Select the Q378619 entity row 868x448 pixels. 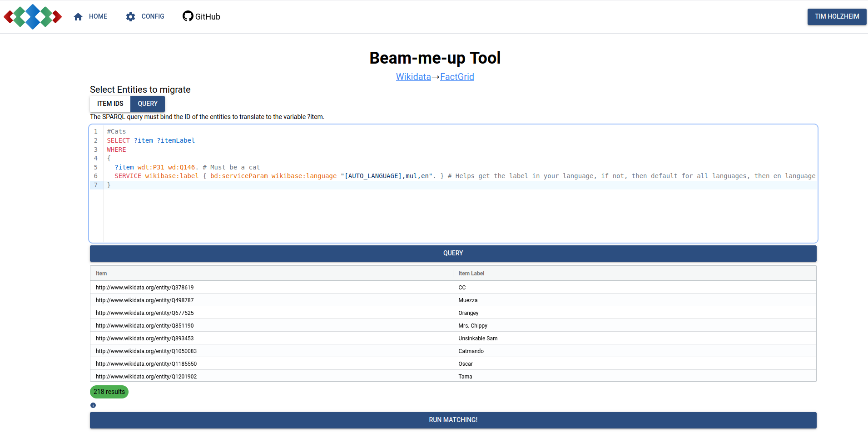453,288
